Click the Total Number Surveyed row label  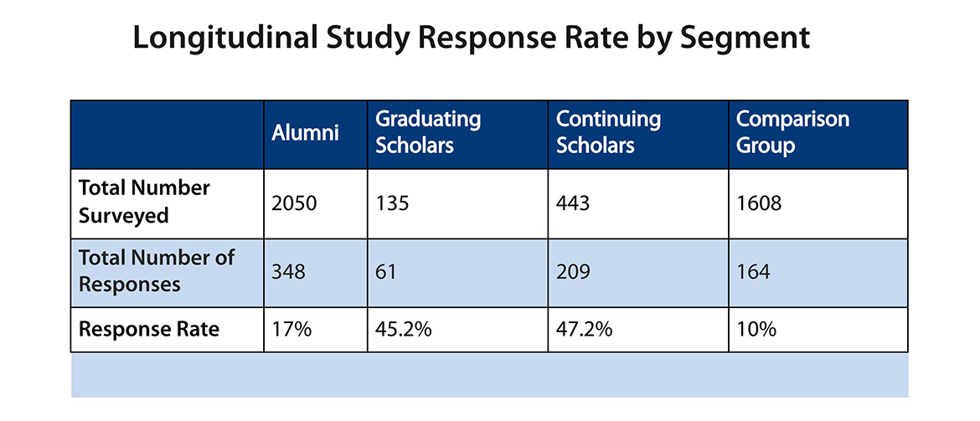[x=144, y=202]
